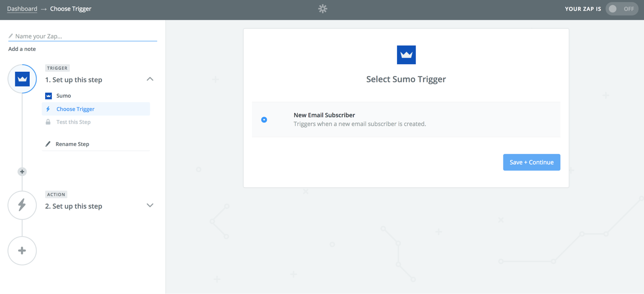Click the TRIGGER label badge
This screenshot has width=644, height=294.
coord(57,68)
